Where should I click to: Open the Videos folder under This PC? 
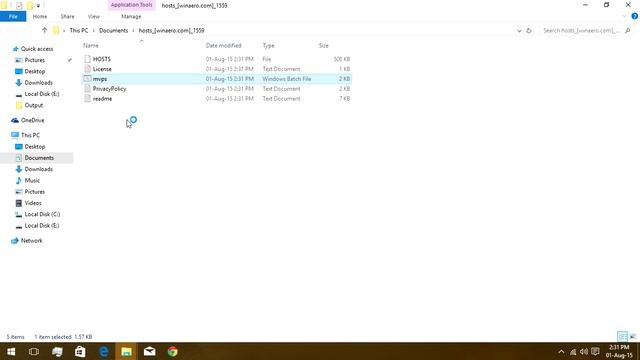33,203
